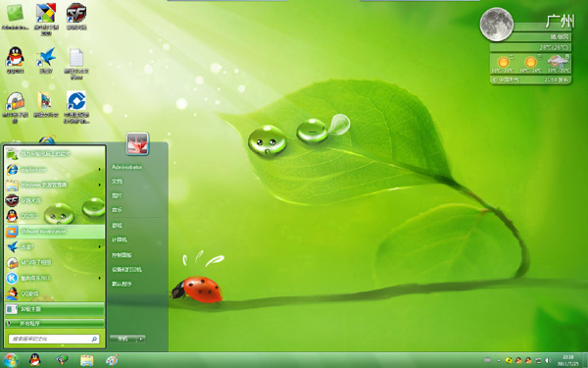The image size is (588, 368).
Task: Click the Start menu search box
Action: (x=54, y=339)
